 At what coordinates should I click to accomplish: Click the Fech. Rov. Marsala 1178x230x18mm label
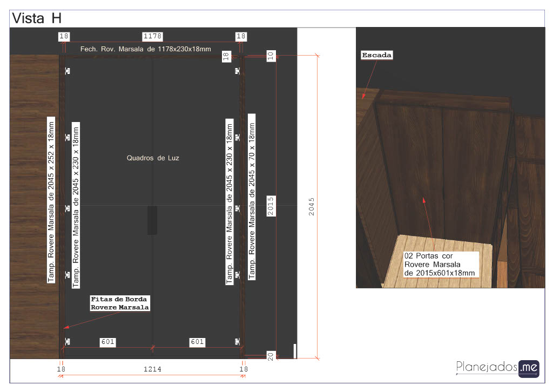[x=145, y=49]
